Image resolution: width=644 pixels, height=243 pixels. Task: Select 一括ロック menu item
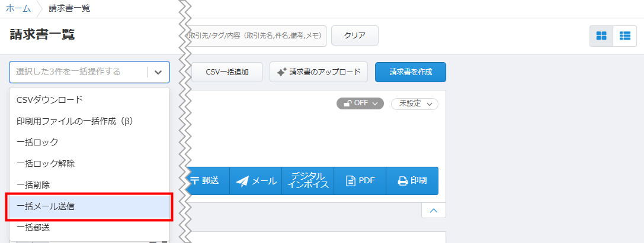point(37,142)
